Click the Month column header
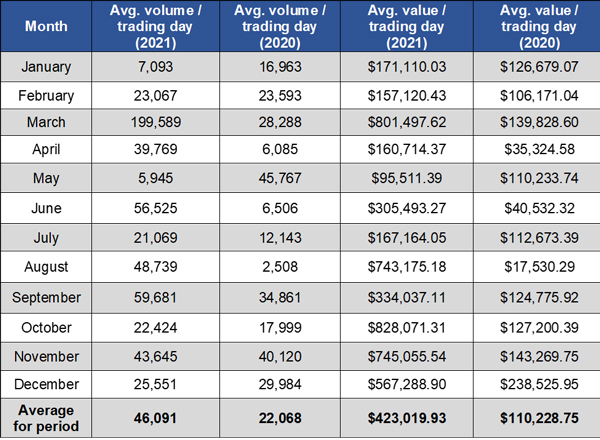The width and height of the screenshot is (600, 440). coord(47,25)
